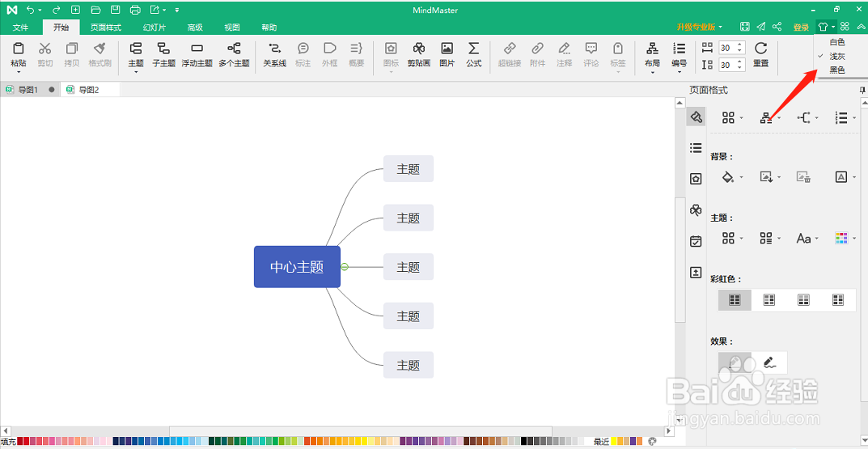Select the topmost 主题 branch node
Viewport: 868px width, 449px height.
[x=409, y=169]
